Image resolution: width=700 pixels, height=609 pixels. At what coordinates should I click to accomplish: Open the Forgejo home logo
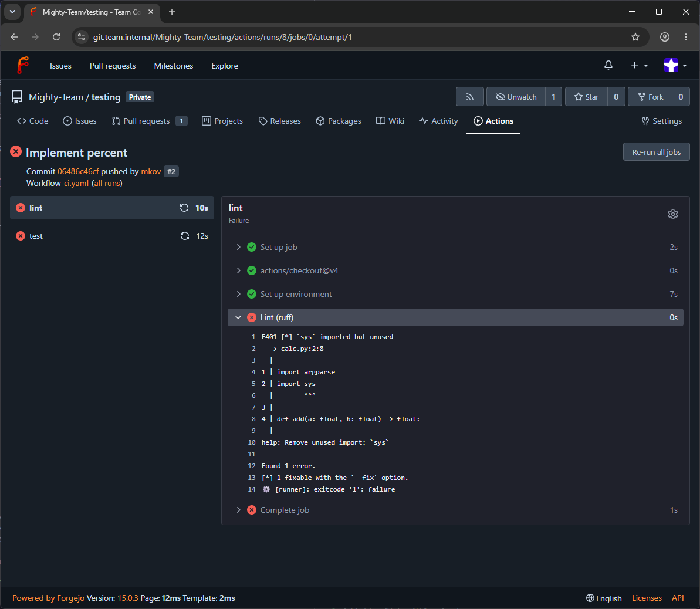point(23,66)
